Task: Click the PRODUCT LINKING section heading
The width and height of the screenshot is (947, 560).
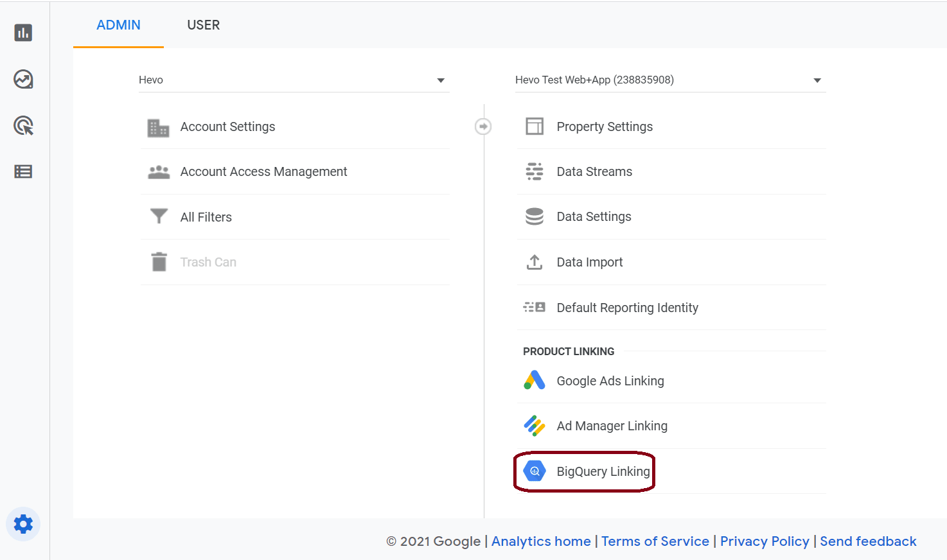Action: 569,351
